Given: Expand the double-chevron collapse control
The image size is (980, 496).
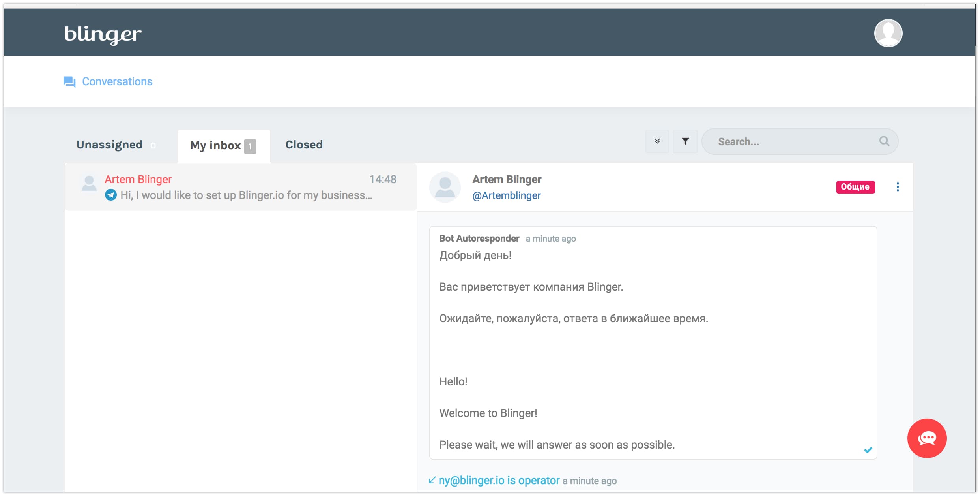Looking at the screenshot, I should (x=656, y=141).
